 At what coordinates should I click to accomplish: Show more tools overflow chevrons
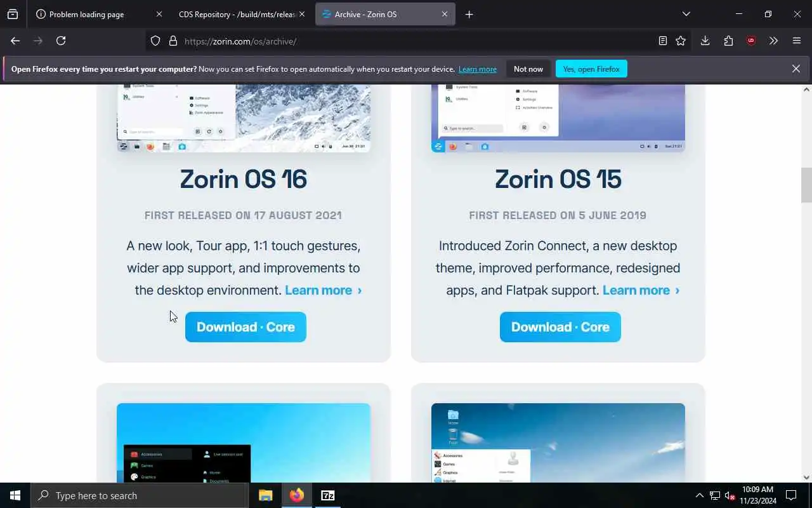point(773,41)
